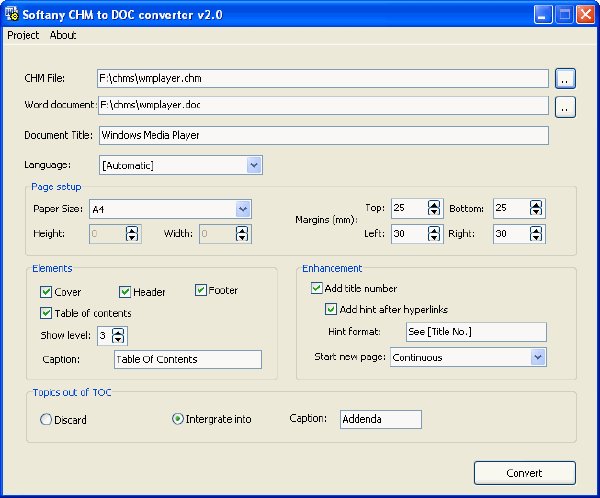The width and height of the screenshot is (600, 498).
Task: Decrease the Right margin value
Action: click(x=536, y=238)
